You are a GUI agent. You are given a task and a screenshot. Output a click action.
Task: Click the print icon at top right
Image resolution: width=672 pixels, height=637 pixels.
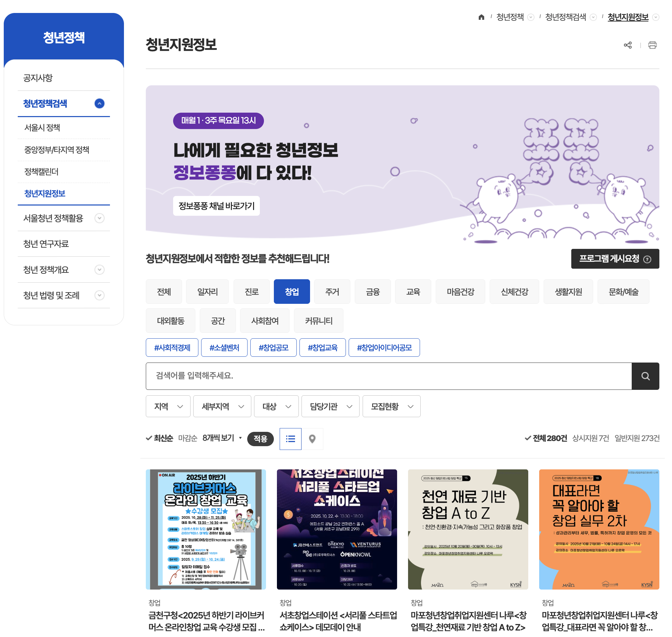653,45
